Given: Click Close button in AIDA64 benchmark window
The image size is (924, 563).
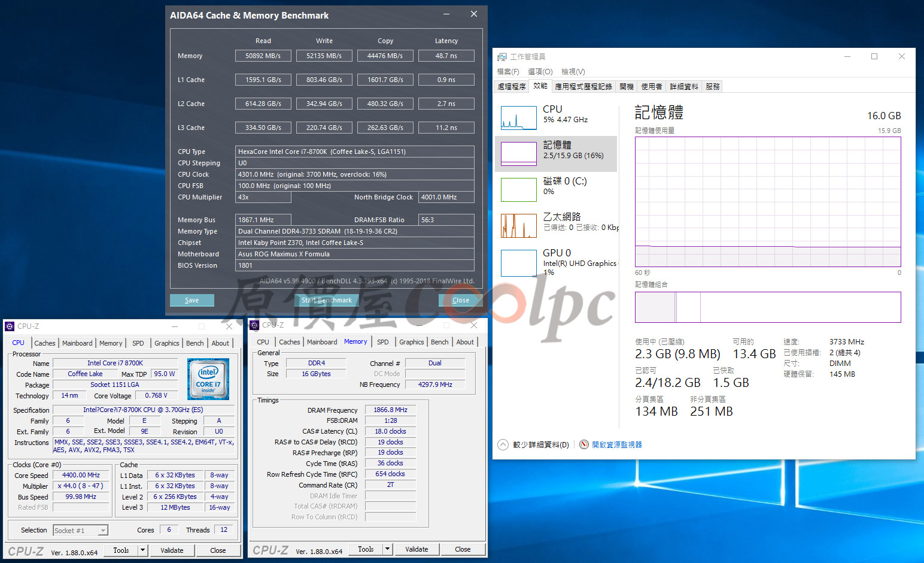Looking at the screenshot, I should [x=461, y=300].
